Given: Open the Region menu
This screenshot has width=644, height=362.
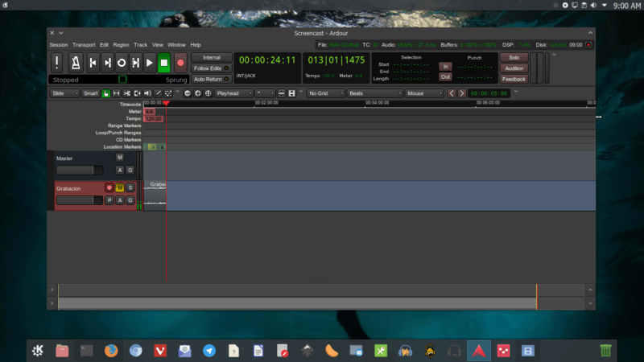Looking at the screenshot, I should (122, 45).
